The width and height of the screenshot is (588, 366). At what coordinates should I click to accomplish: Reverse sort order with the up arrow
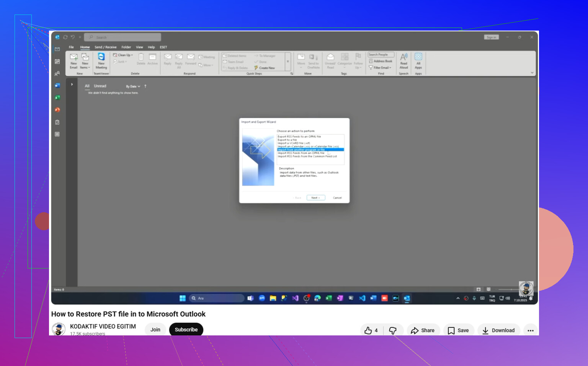(x=145, y=86)
